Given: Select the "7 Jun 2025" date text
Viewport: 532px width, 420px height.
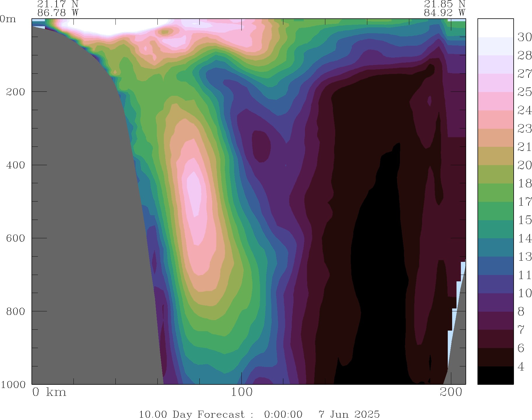Looking at the screenshot, I should (349, 414).
